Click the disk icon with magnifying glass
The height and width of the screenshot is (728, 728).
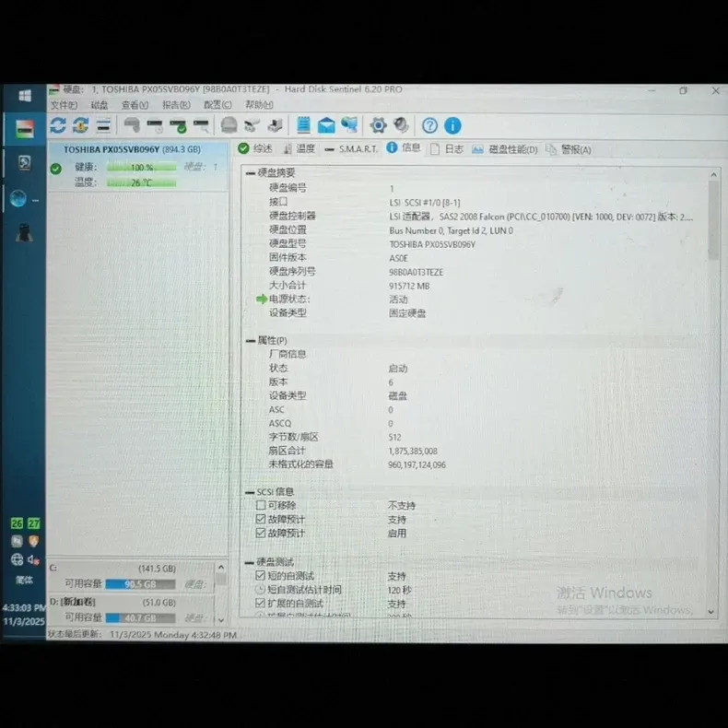(x=201, y=125)
